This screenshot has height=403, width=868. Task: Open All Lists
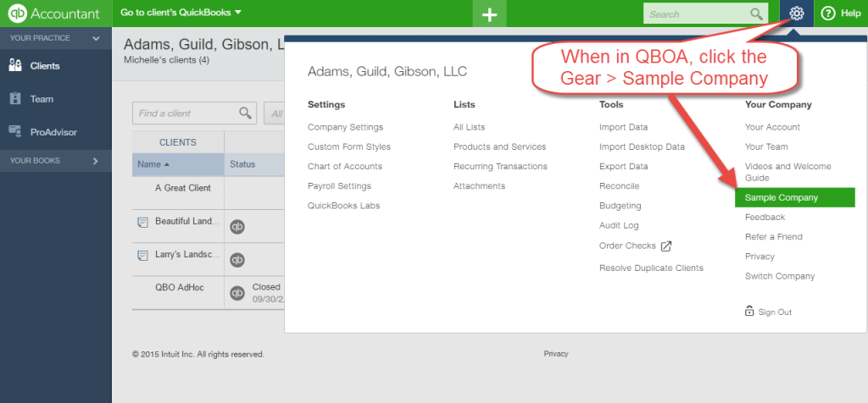469,127
